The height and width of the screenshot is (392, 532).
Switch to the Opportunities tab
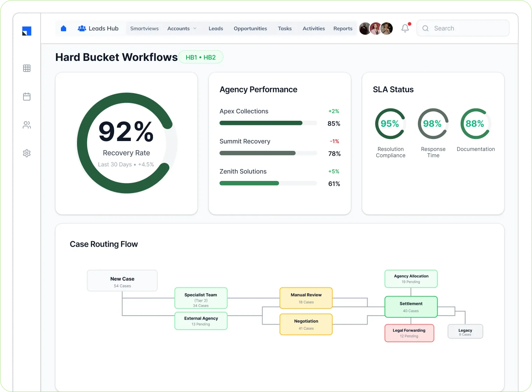pos(250,28)
